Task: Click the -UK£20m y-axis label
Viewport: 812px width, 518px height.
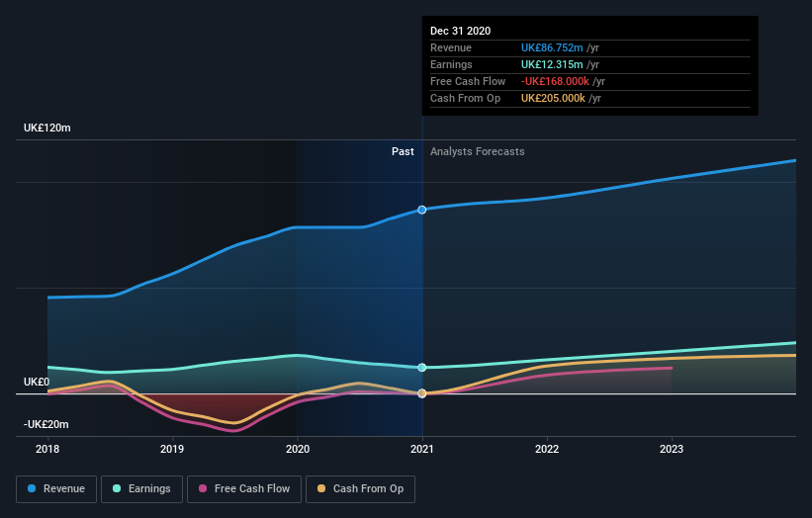Action: (x=46, y=424)
